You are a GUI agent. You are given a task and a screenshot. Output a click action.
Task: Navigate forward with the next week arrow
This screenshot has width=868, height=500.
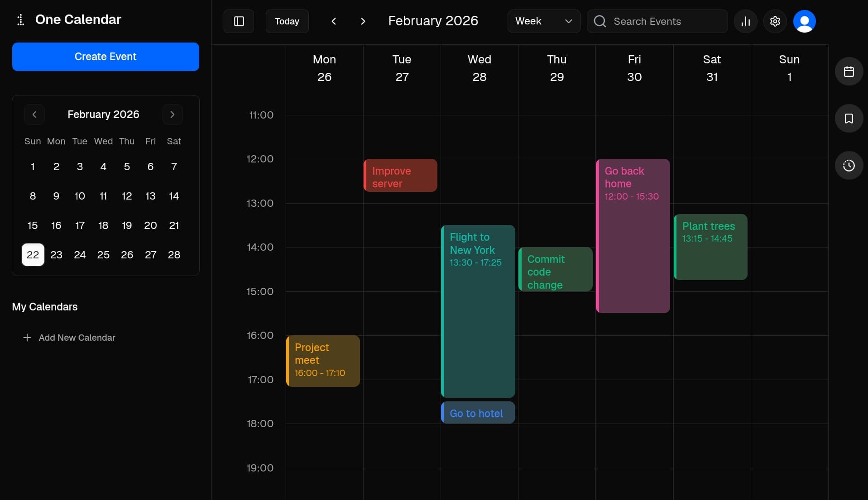click(363, 21)
